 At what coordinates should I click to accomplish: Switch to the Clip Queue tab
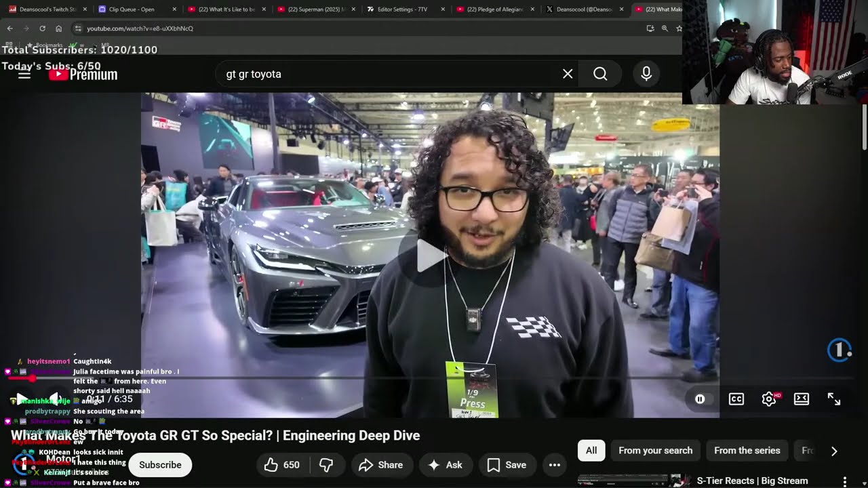click(136, 9)
